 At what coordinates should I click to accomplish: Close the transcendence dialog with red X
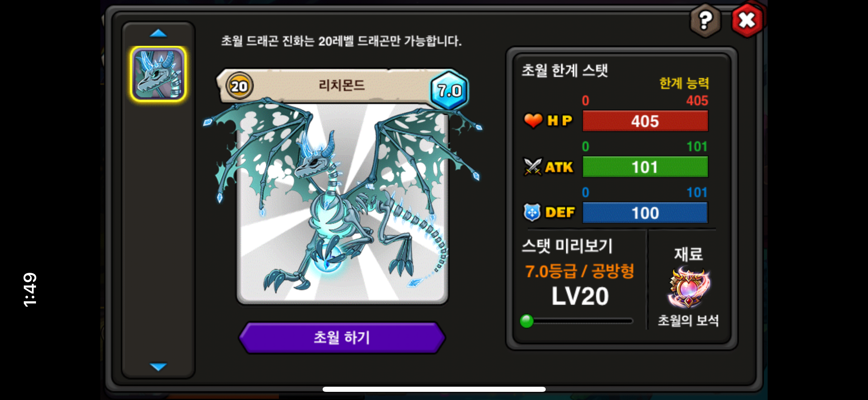[747, 20]
